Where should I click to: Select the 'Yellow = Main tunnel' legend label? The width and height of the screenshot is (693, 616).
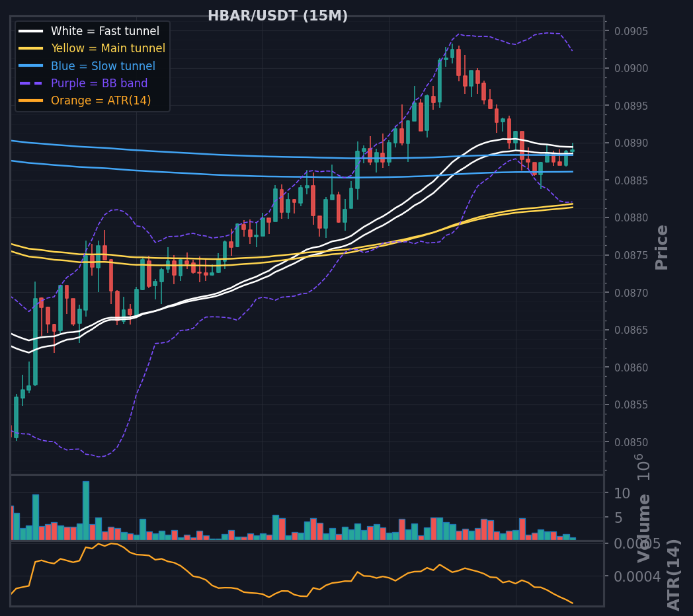pos(108,48)
